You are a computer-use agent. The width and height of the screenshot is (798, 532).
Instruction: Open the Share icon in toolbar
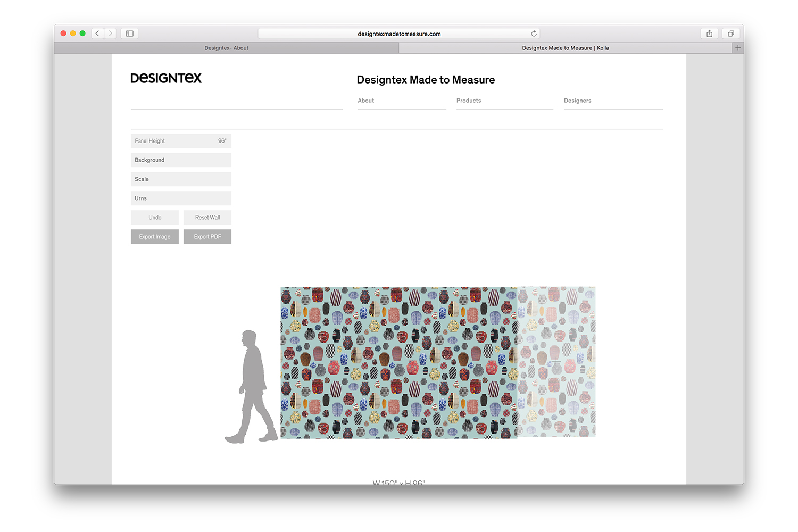pyautogui.click(x=709, y=34)
